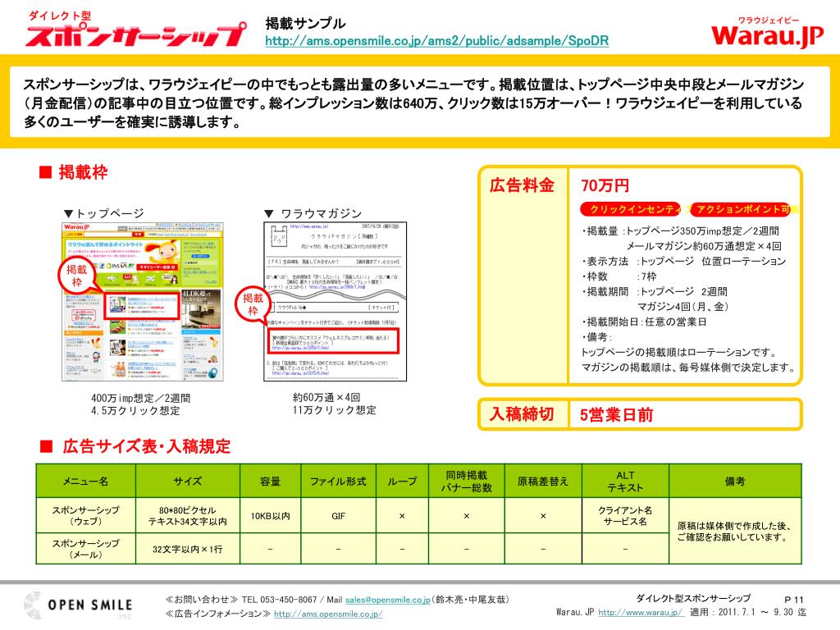Click the ■ 掲載枠 section heading
This screenshot has width=840, height=630.
tap(73, 172)
